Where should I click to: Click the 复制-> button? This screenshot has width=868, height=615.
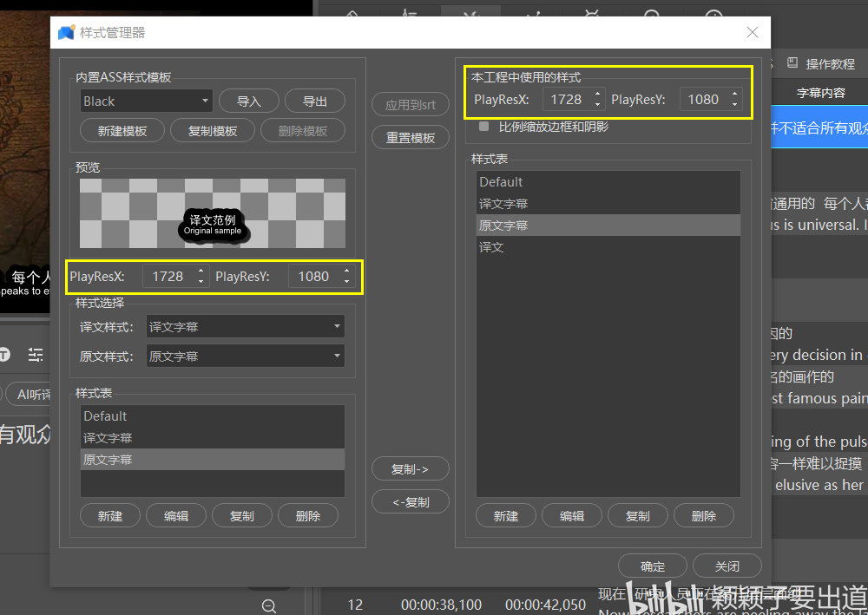[411, 469]
